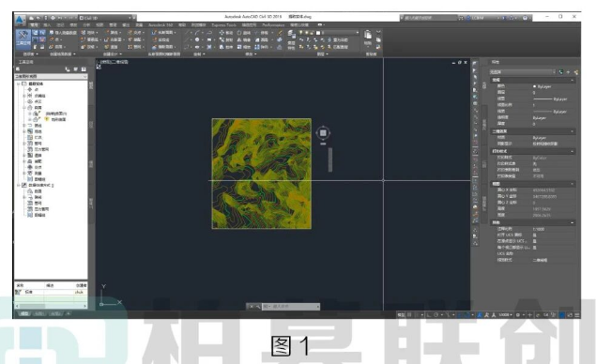Switch to the Layout2 tab at bottom
Image resolution: width=596 pixels, height=364 pixels.
pyautogui.click(x=56, y=314)
